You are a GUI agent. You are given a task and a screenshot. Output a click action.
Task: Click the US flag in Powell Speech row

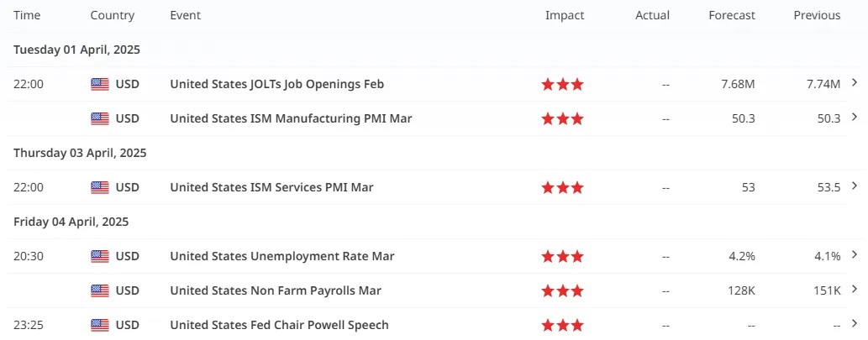pos(100,325)
